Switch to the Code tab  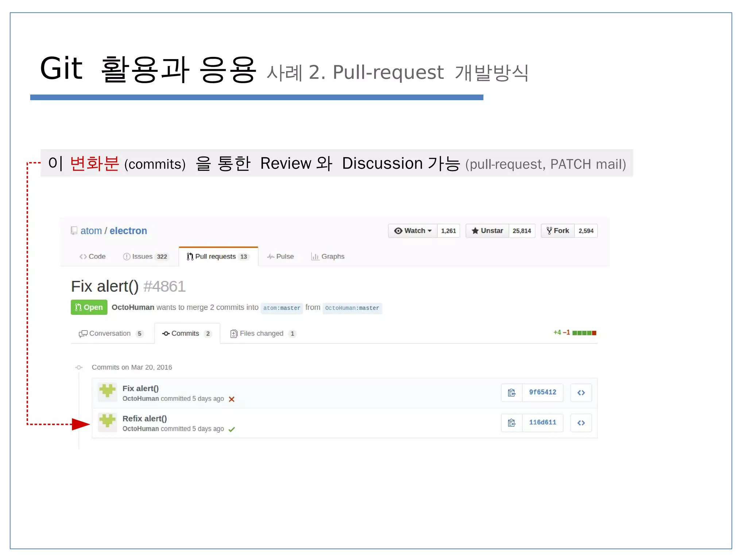(93, 256)
